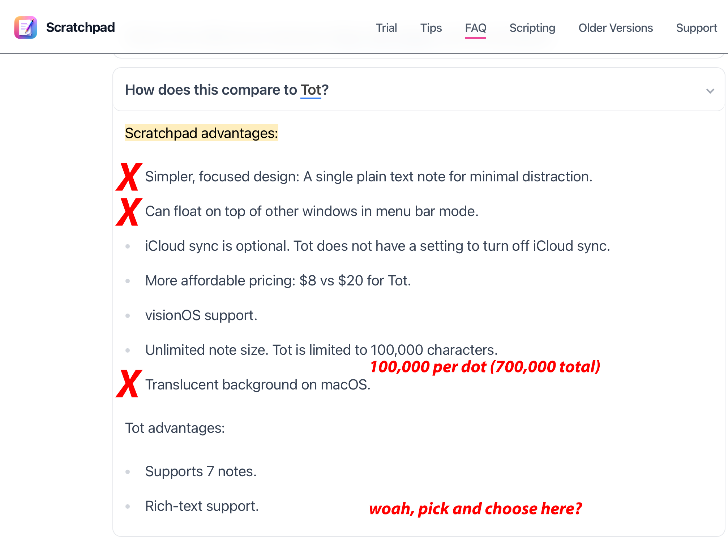The image size is (728, 560).
Task: Follow the Tot hyperlink in heading
Action: tap(311, 90)
